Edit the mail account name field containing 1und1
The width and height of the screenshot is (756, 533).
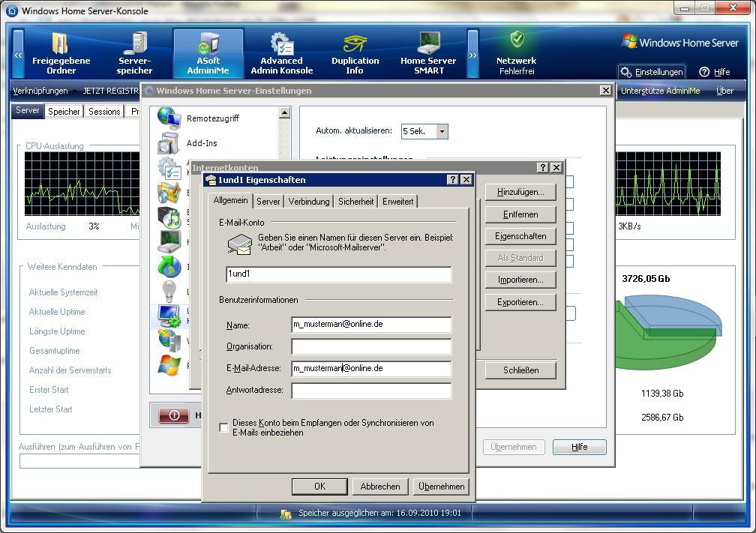click(338, 274)
